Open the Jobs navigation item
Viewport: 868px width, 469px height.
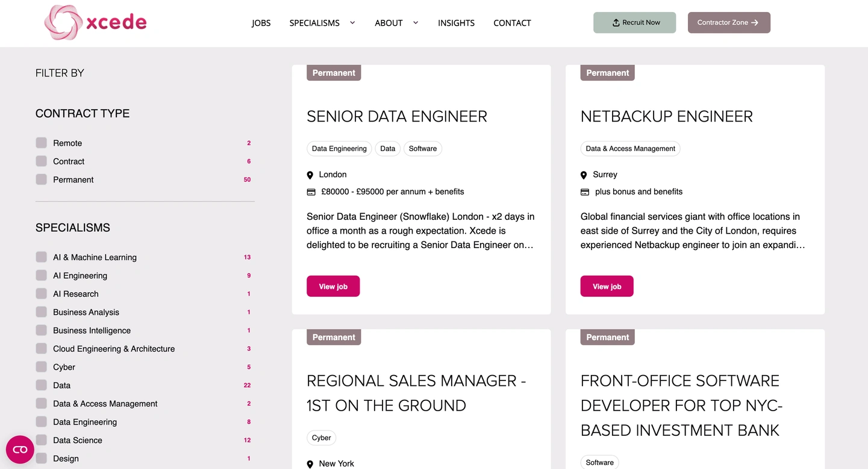pyautogui.click(x=261, y=23)
